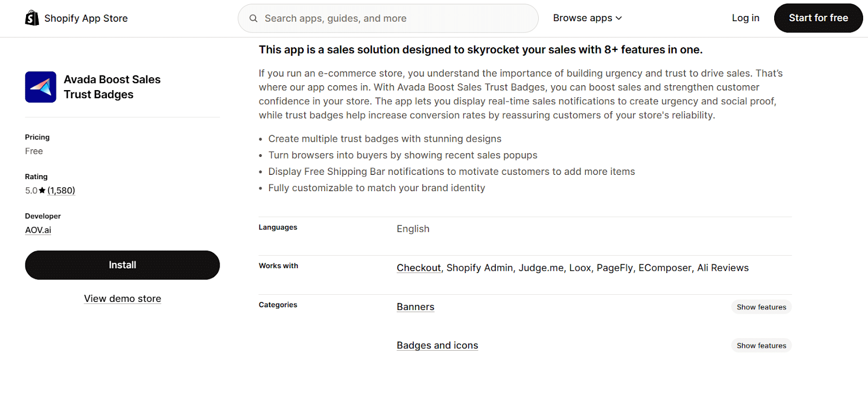
Task: Open the developer page AOV.ai
Action: 37,230
